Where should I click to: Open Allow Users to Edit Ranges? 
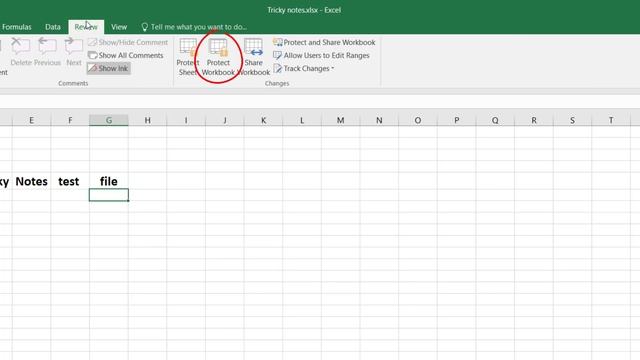click(x=321, y=56)
